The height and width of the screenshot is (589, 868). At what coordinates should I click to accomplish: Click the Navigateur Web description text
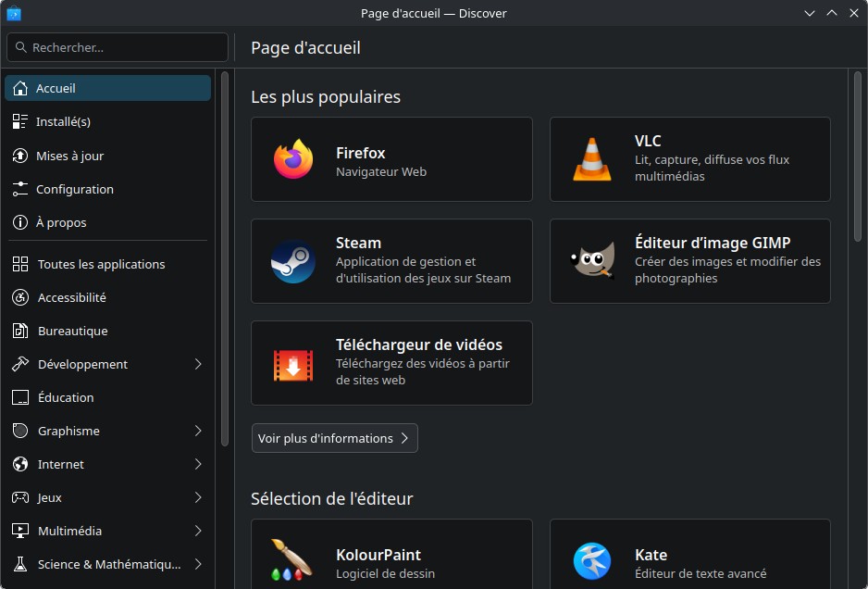[381, 171]
